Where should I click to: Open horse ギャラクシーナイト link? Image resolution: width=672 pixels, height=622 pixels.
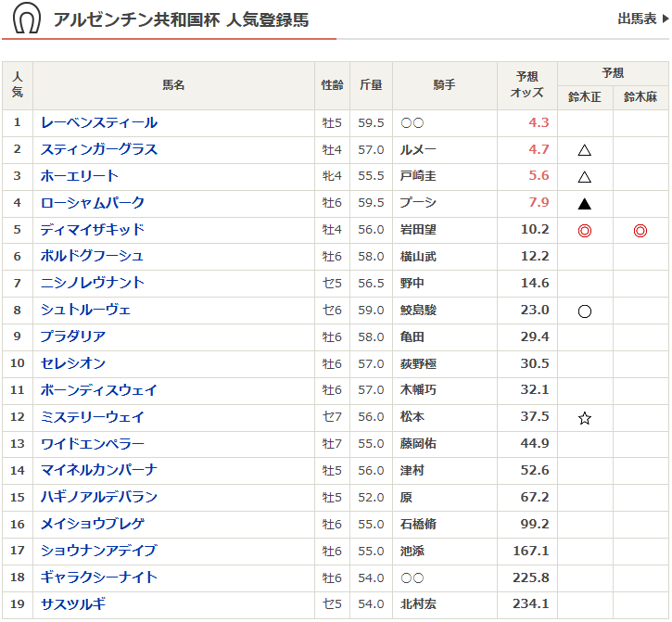pos(99,578)
